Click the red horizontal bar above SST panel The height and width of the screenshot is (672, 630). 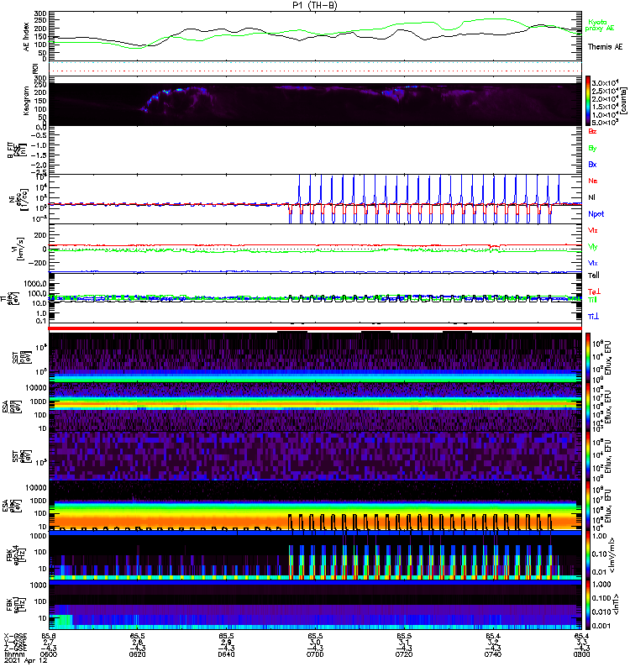click(x=315, y=328)
